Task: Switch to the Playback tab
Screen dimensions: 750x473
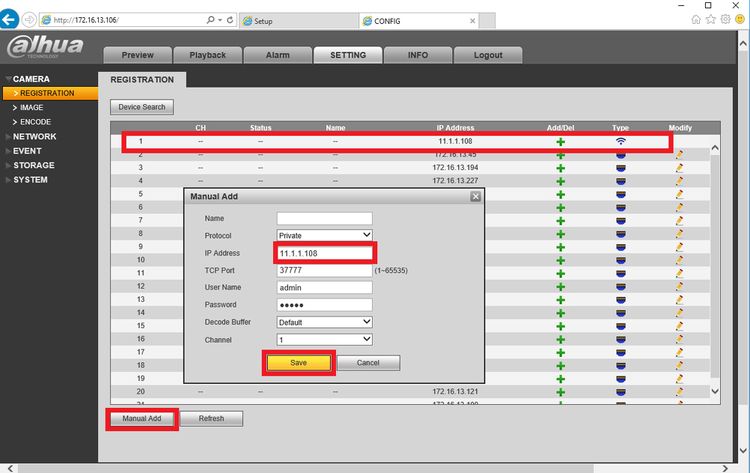Action: pyautogui.click(x=208, y=55)
